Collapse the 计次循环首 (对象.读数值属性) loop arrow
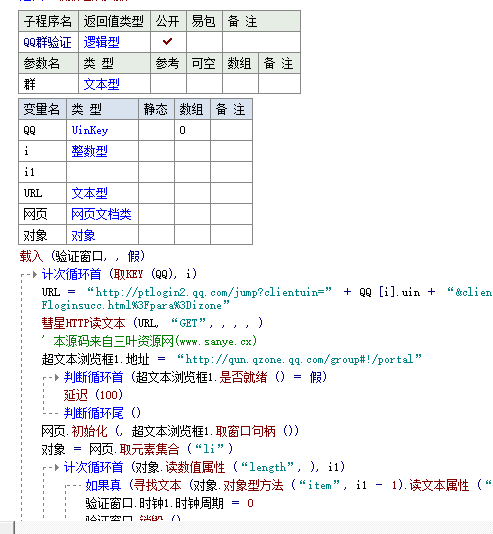The height and width of the screenshot is (534, 493). point(57,467)
